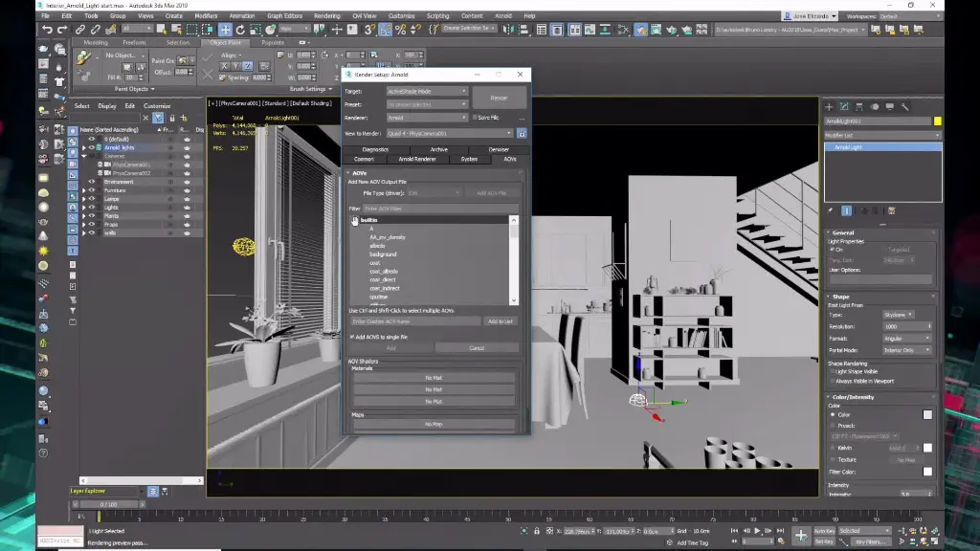Image resolution: width=980 pixels, height=551 pixels.
Task: Click Cancel in the AOVs section
Action: click(477, 348)
